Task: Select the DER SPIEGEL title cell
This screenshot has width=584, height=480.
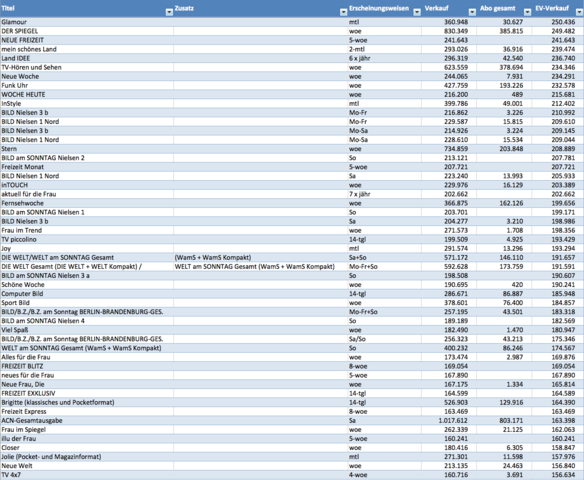Action: pos(87,31)
